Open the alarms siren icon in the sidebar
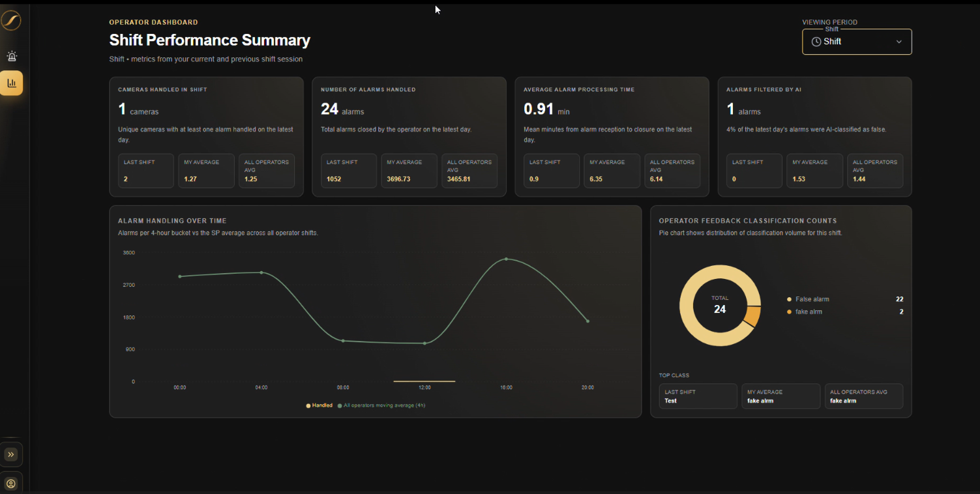 tap(11, 57)
